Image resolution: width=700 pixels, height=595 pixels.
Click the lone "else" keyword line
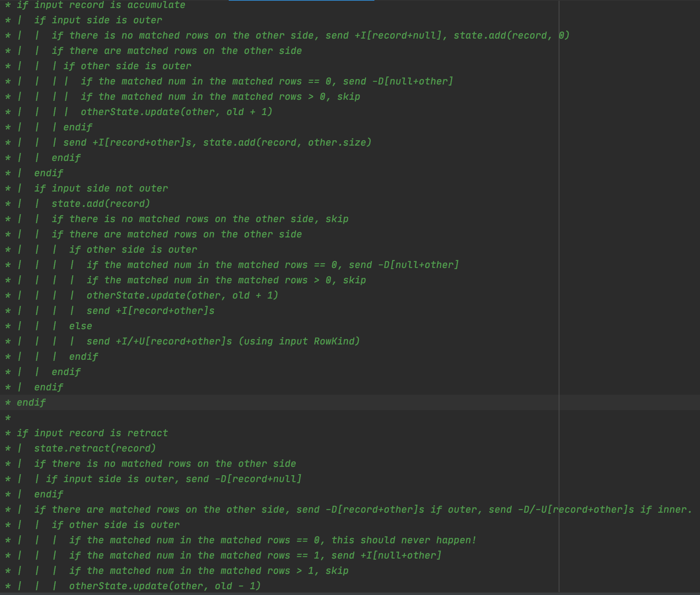(80, 326)
